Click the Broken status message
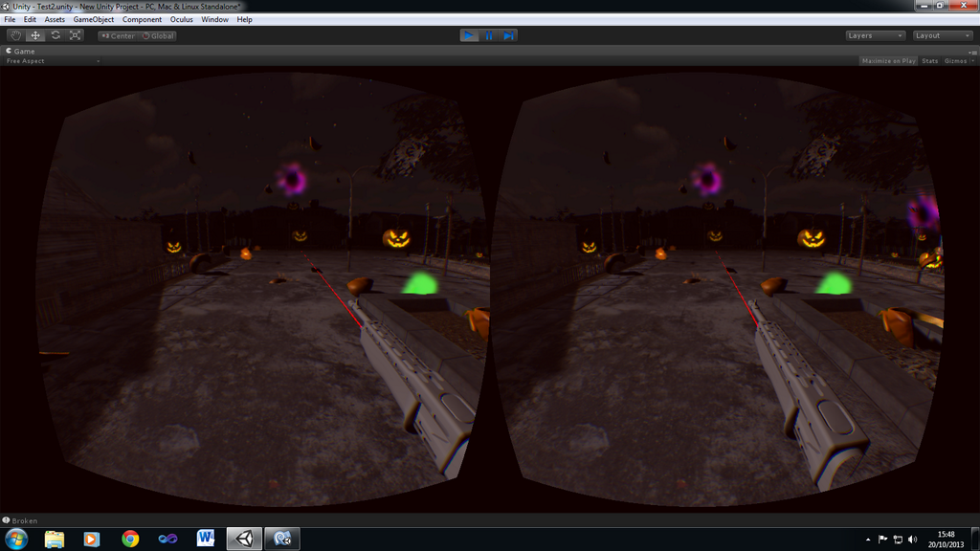This screenshot has width=980, height=551. click(x=24, y=520)
